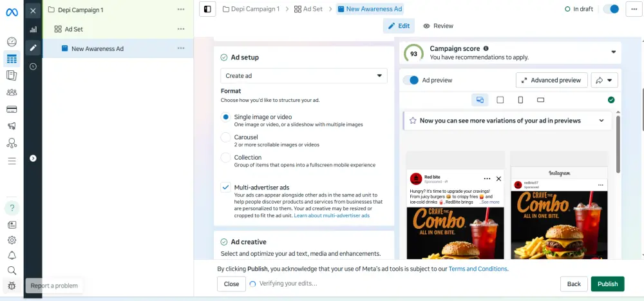The height and width of the screenshot is (301, 644).
Task: Toggle the Ad preview switch off
Action: coord(410,80)
